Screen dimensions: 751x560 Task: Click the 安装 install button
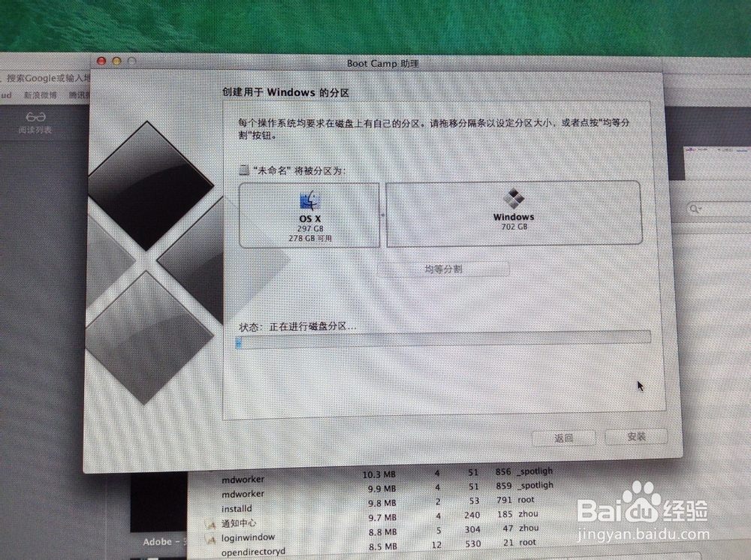(x=636, y=436)
